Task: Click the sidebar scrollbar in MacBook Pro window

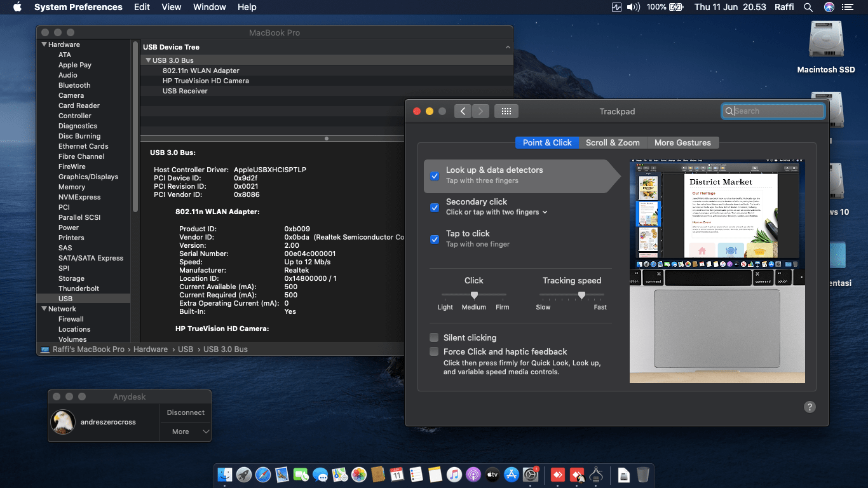Action: [x=135, y=127]
